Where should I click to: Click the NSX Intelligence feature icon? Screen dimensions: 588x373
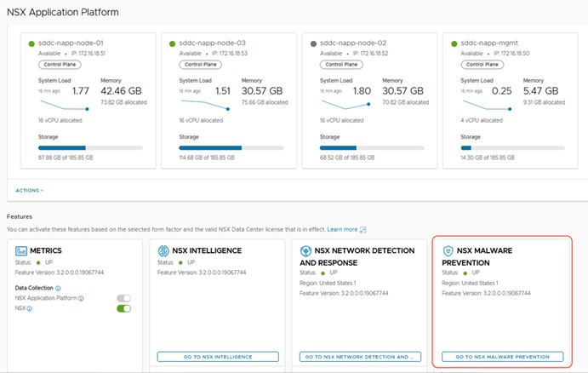coord(164,251)
